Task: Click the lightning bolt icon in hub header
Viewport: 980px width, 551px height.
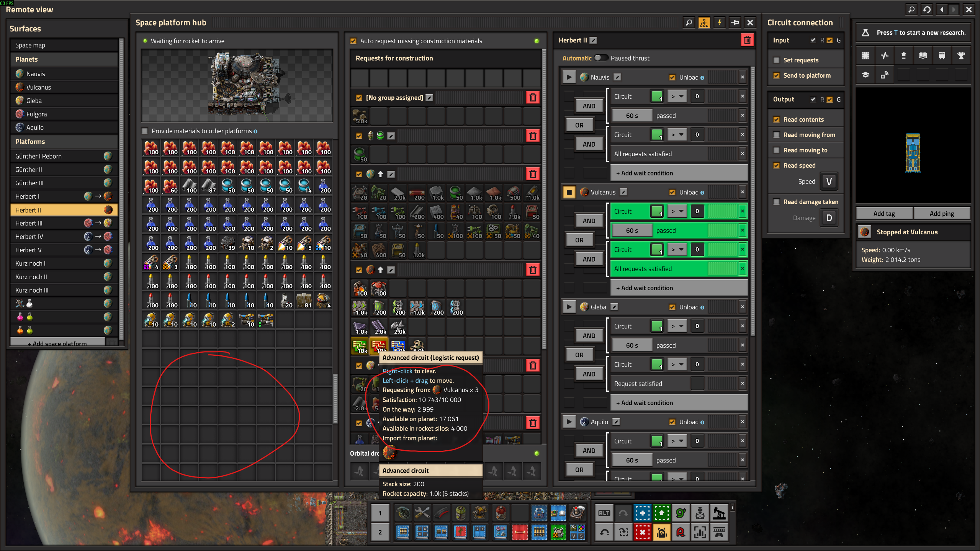Action: point(719,23)
